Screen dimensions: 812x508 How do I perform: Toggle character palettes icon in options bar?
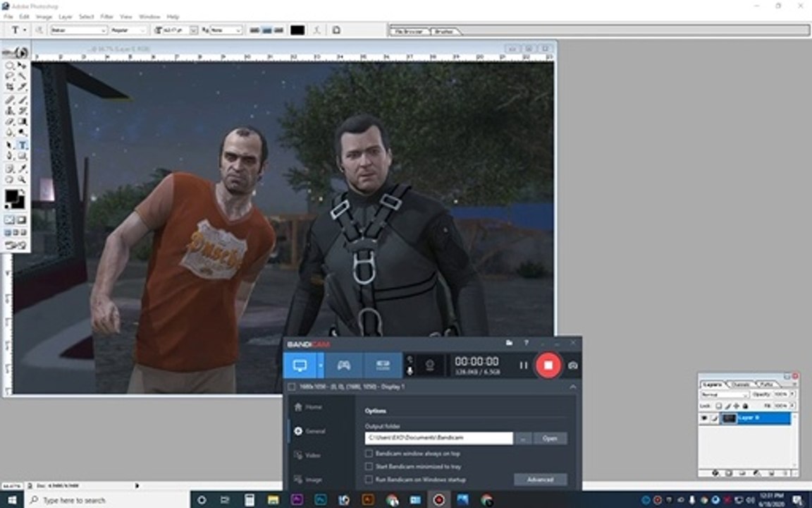(336, 30)
